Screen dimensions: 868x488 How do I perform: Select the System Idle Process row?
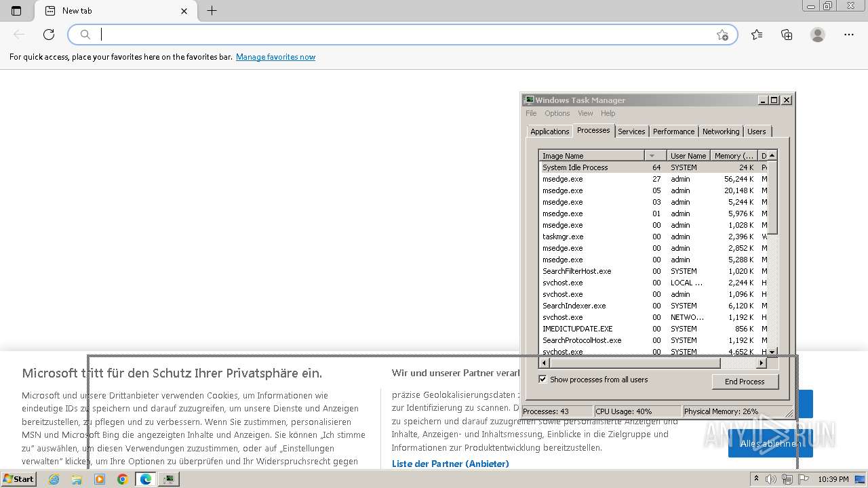(x=654, y=167)
